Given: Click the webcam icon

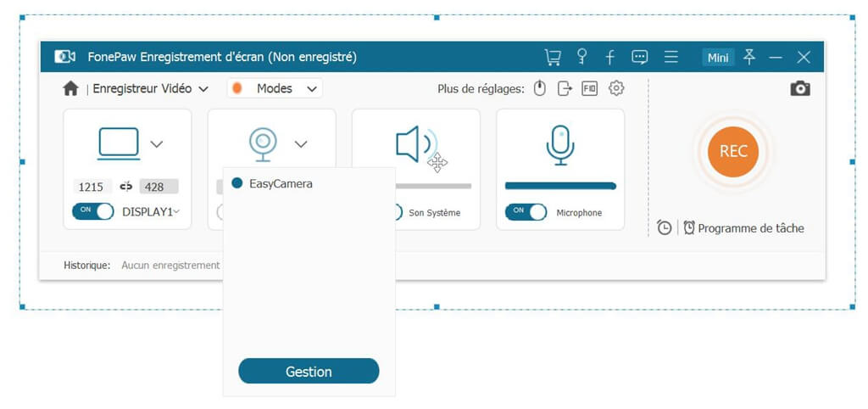Looking at the screenshot, I should coord(263,144).
